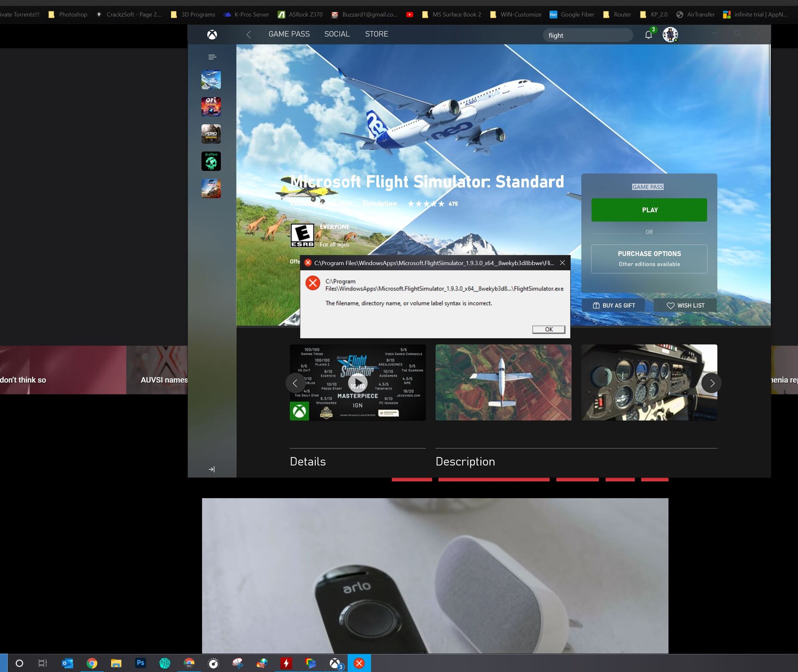Play the review trailer video
This screenshot has height=672, width=798.
pos(358,383)
